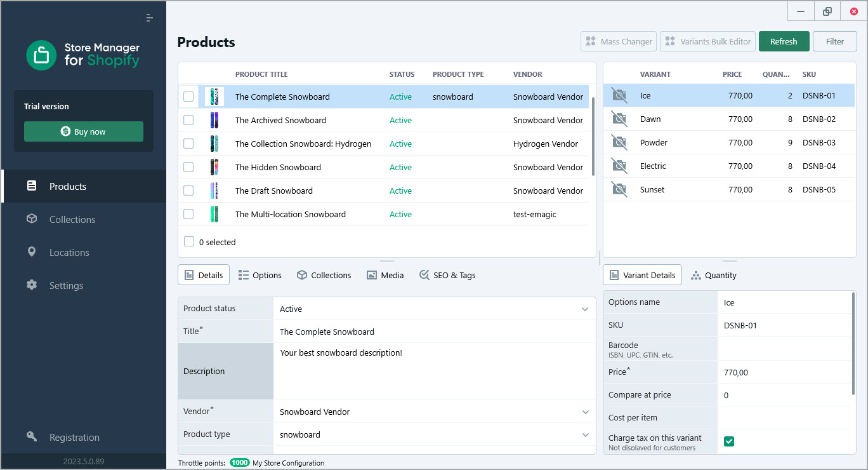868x470 pixels.
Task: Check The Draft Snowboard checkbox
Action: pos(188,191)
